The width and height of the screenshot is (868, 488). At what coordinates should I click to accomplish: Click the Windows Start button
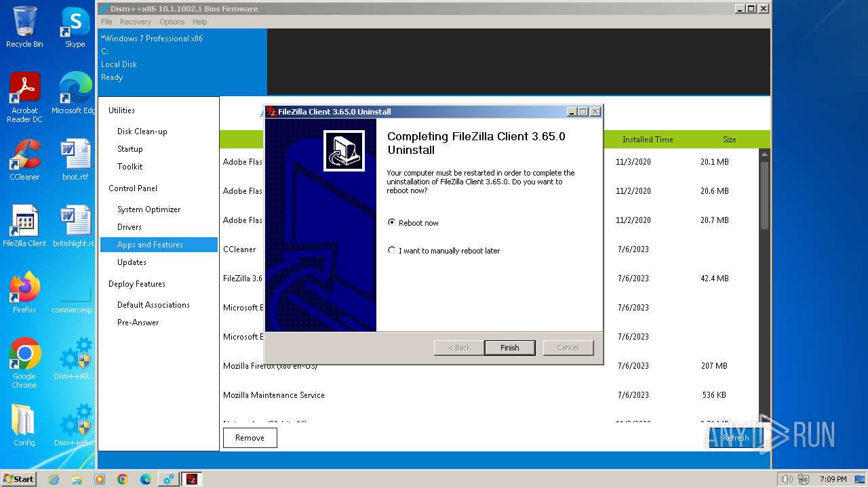pos(19,479)
